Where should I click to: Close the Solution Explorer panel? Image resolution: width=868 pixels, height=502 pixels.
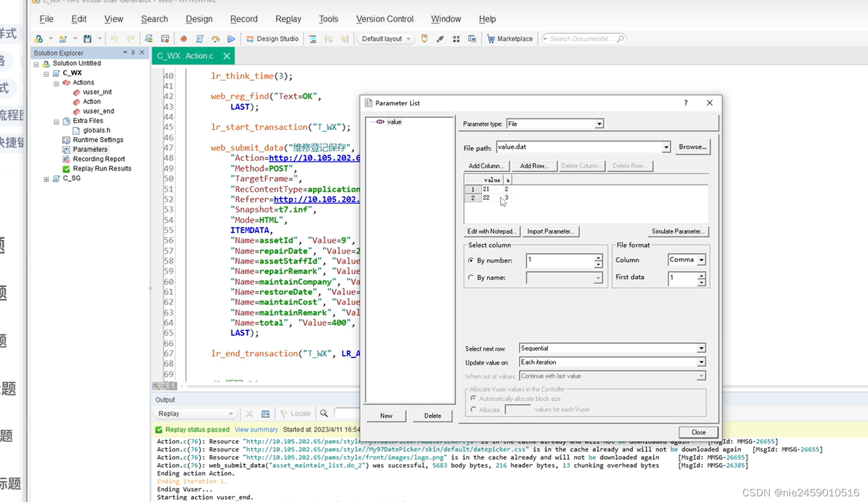(x=142, y=52)
